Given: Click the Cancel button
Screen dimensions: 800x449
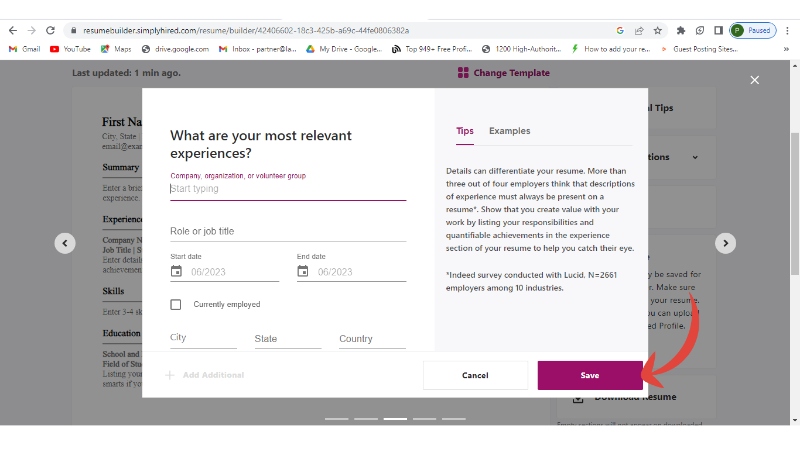Looking at the screenshot, I should pos(475,375).
